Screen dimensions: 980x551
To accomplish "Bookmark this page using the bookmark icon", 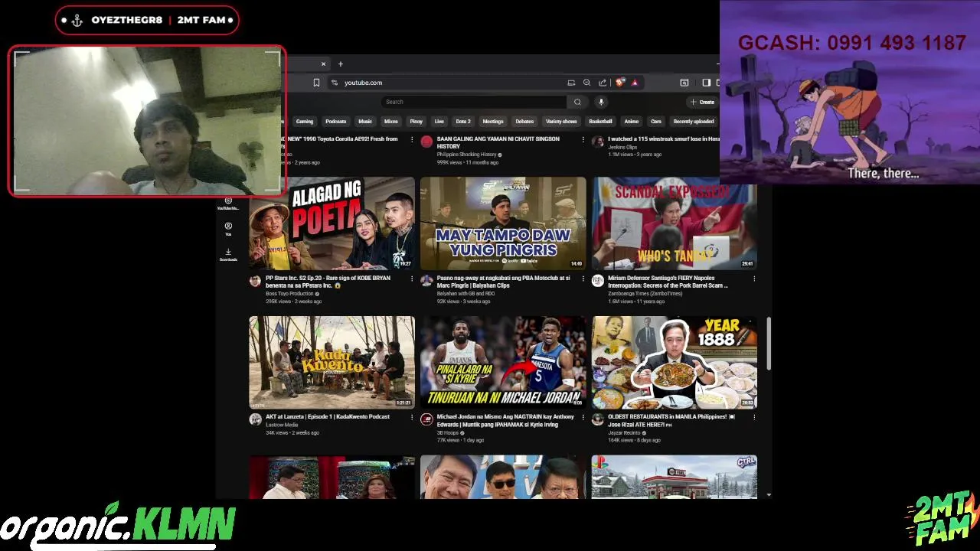I will [x=316, y=83].
